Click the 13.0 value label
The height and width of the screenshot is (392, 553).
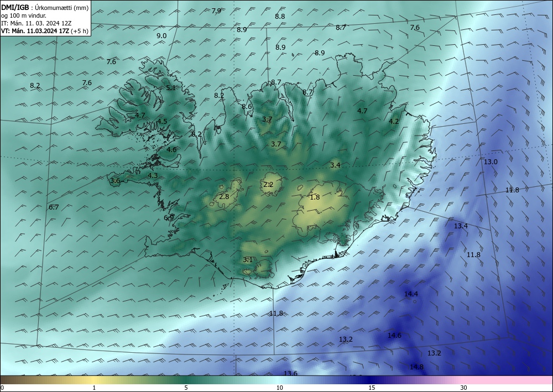click(491, 162)
